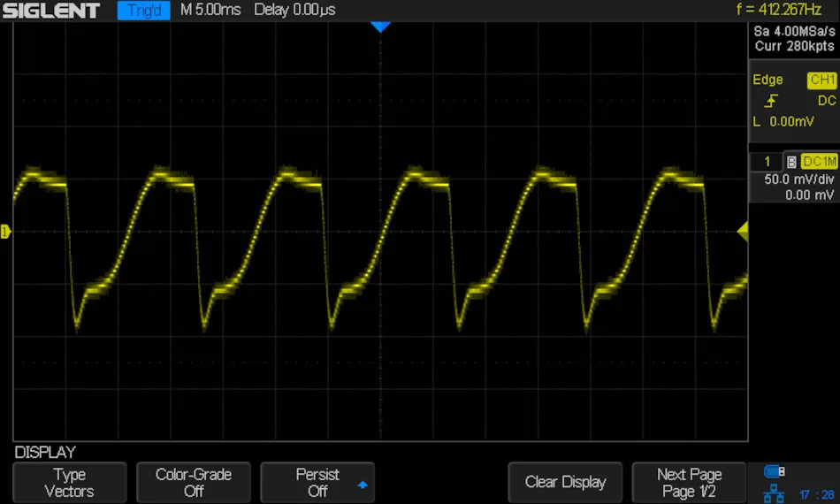Go to Next Page 1/2

[x=689, y=482]
